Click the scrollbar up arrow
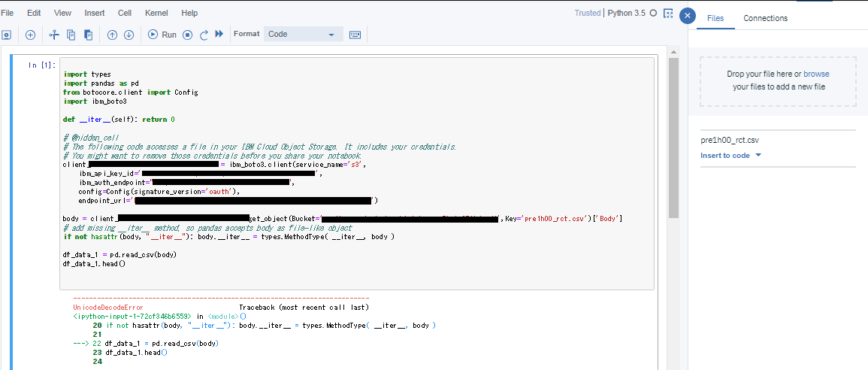This screenshot has width=868, height=370. tap(673, 52)
